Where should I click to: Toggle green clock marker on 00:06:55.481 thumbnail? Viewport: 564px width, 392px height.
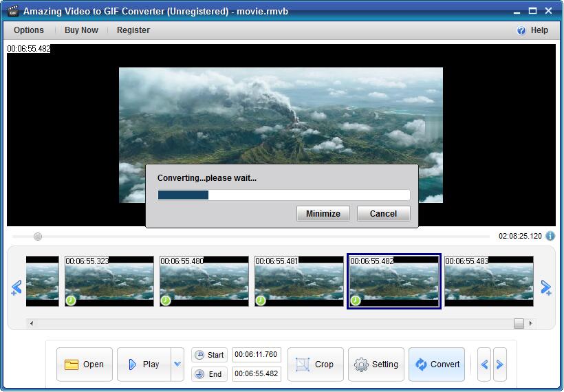pos(261,301)
